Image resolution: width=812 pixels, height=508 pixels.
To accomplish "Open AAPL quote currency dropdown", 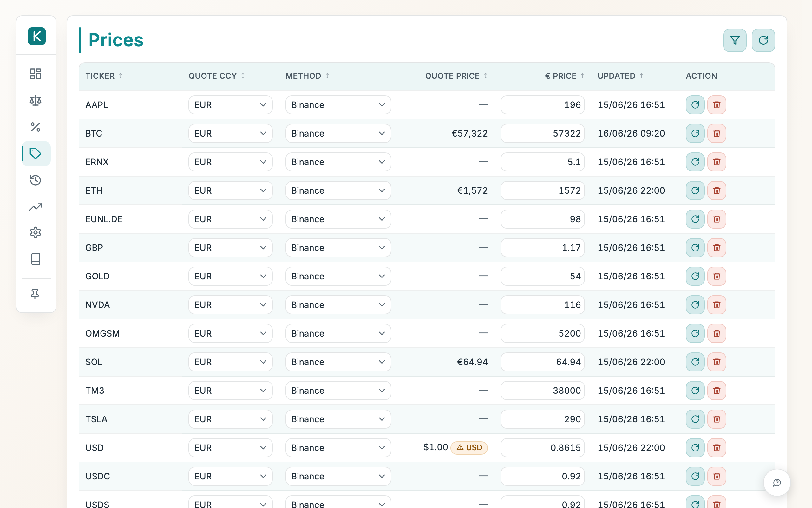I will (x=230, y=105).
